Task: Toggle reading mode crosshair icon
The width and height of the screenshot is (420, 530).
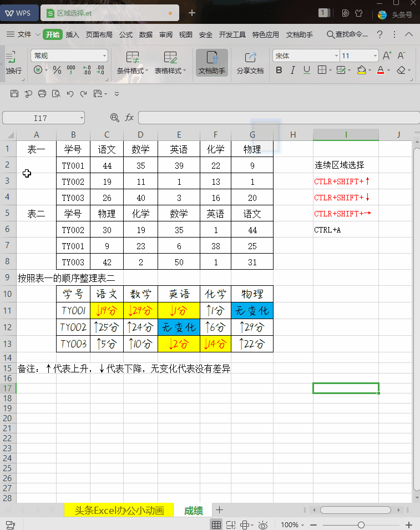Action: point(245,524)
